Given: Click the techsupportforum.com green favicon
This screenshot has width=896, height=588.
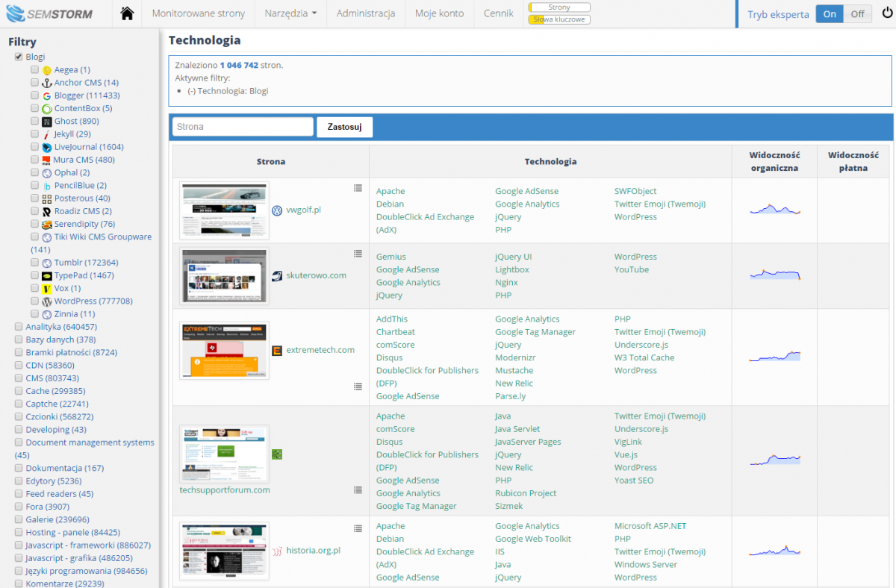Looking at the screenshot, I should [277, 454].
